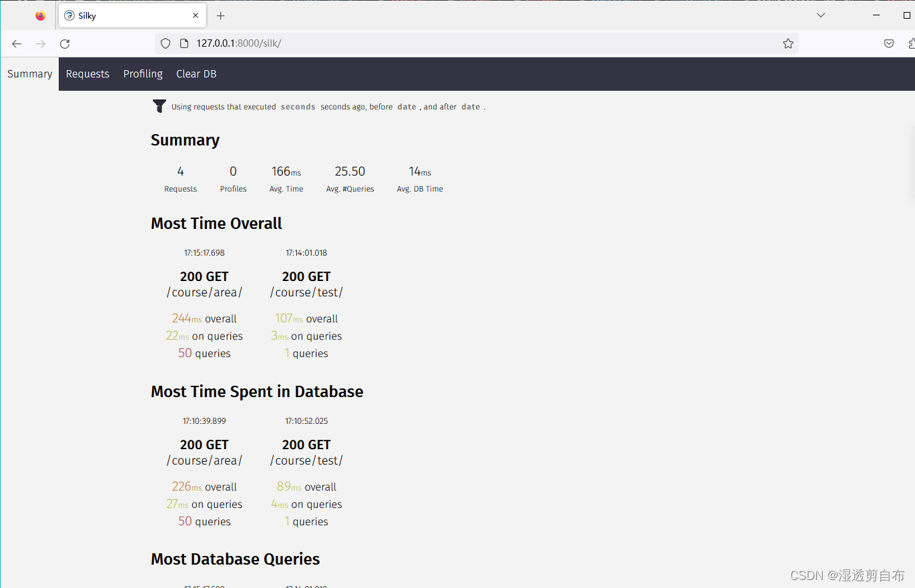The width and height of the screenshot is (915, 588).
Task: Open /course/test/ request under Most Time Spent in Database
Action: 306,461
